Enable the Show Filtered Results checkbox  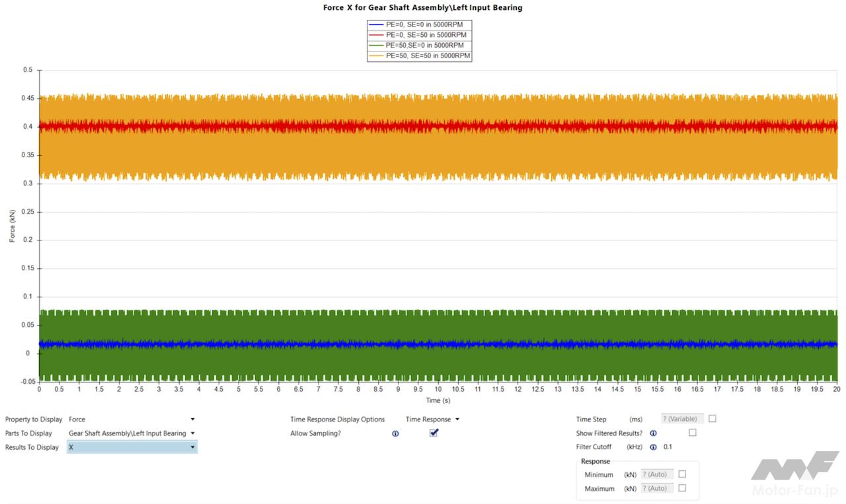pyautogui.click(x=692, y=433)
